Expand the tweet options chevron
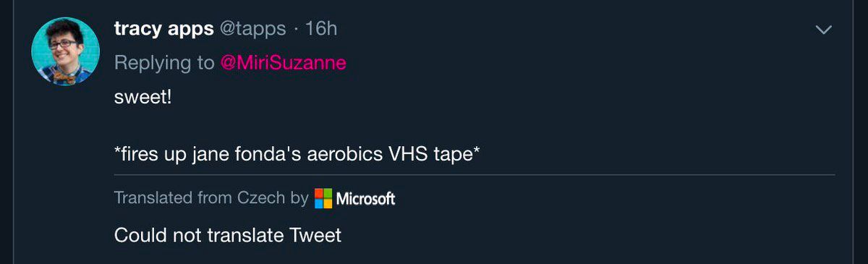 pos(823,30)
